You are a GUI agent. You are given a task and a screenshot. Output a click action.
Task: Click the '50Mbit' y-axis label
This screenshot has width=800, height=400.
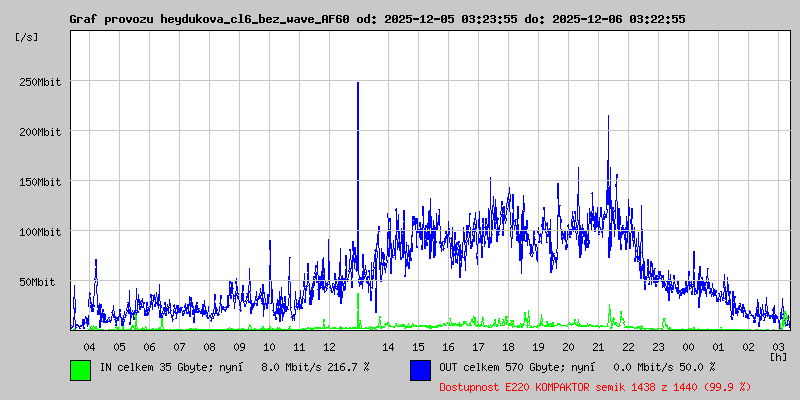pyautogui.click(x=39, y=282)
